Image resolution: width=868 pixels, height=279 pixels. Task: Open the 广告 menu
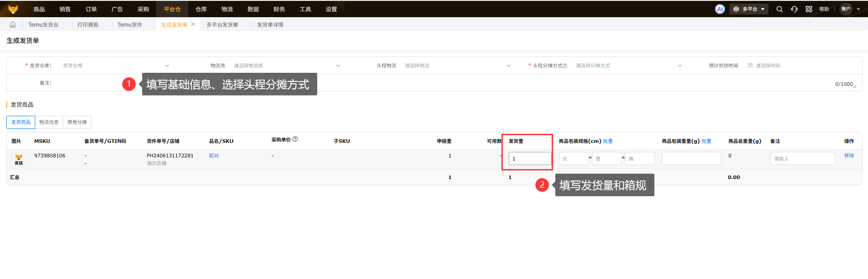click(117, 9)
